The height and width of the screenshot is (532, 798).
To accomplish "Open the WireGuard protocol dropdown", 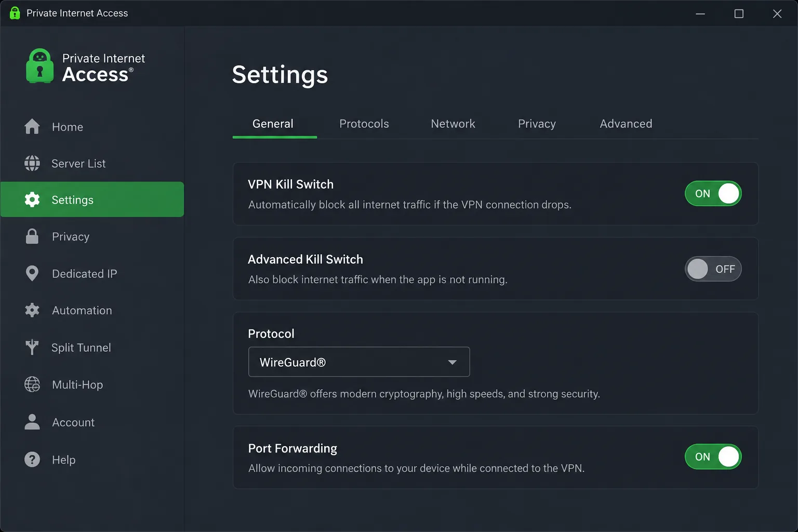I will tap(359, 362).
